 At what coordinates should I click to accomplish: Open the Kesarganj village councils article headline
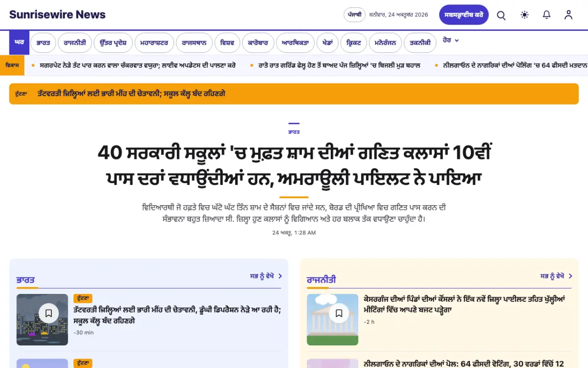[x=465, y=304]
